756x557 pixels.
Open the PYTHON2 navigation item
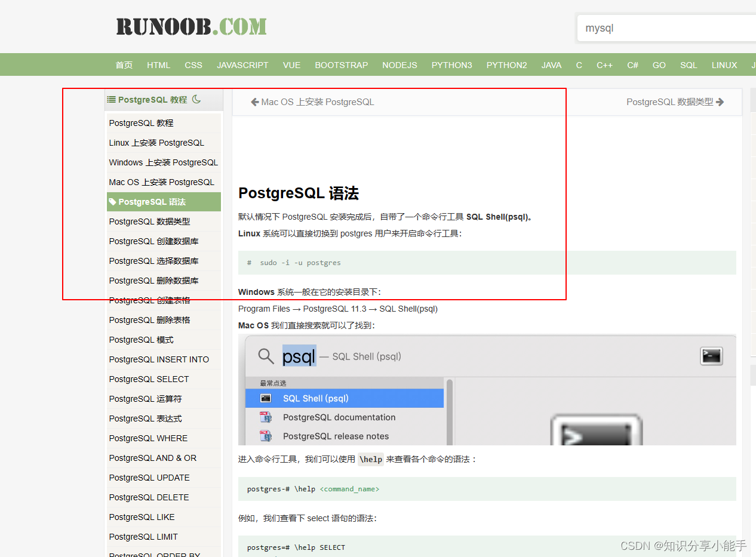(x=506, y=65)
